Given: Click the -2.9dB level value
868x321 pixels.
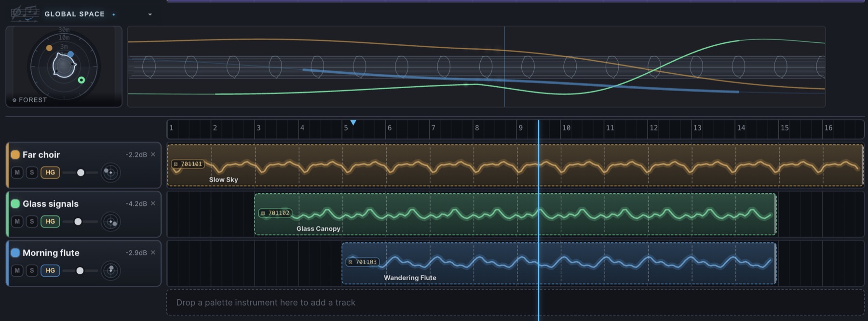Looking at the screenshot, I should [x=136, y=253].
